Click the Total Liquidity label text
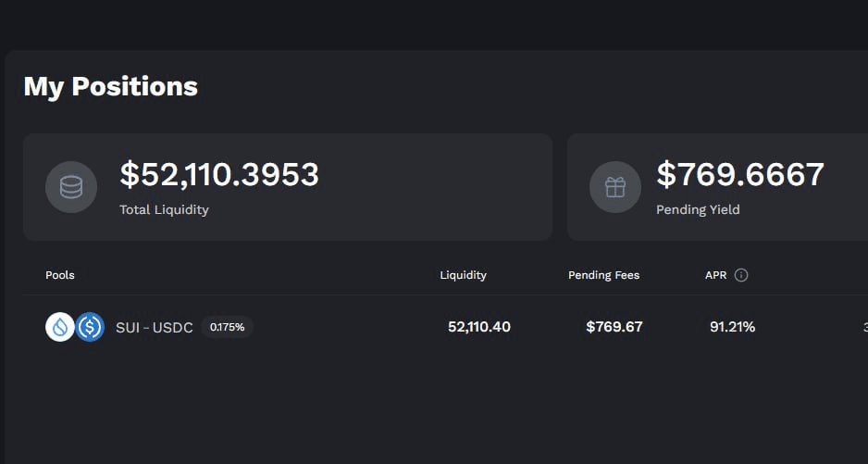 coord(164,209)
